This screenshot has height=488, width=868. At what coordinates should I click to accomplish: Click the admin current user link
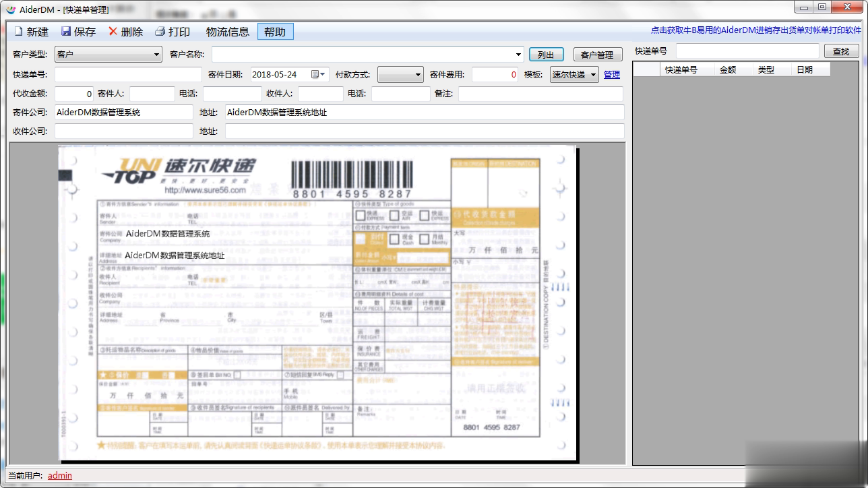pyautogui.click(x=60, y=476)
